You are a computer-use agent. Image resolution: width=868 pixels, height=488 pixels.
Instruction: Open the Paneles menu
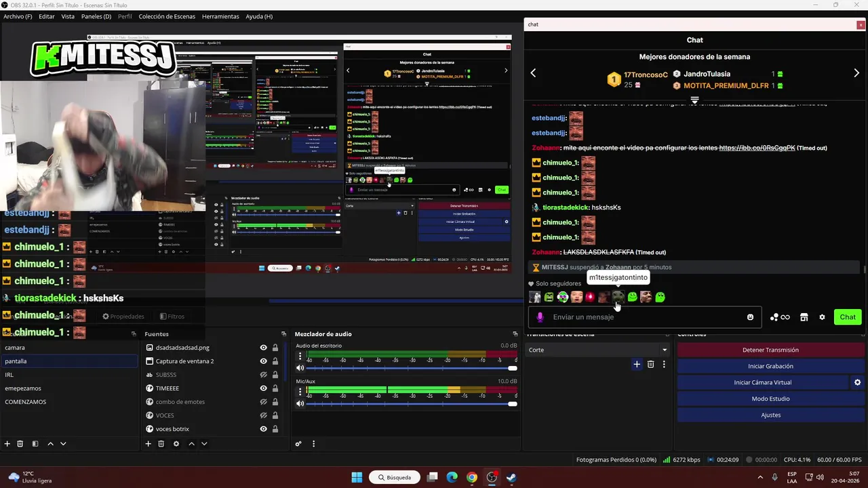[x=96, y=16]
